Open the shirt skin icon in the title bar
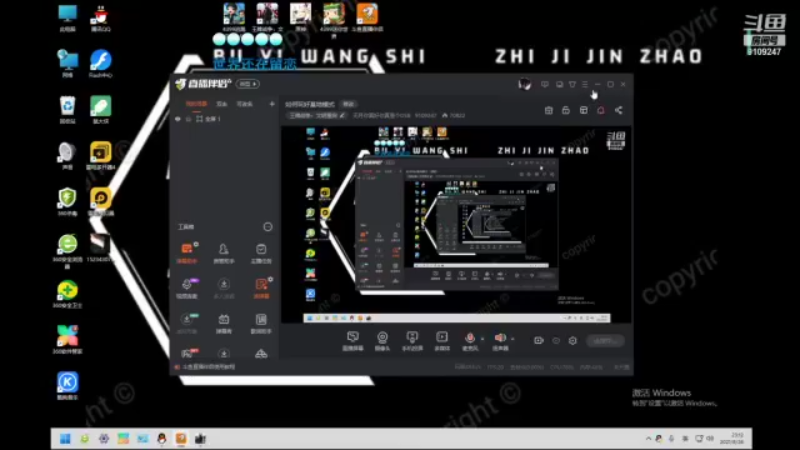 (x=572, y=84)
